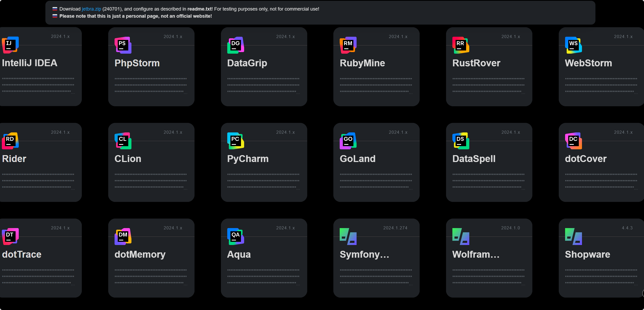The width and height of the screenshot is (644, 310).
Task: Click the GoLand GO logo icon
Action: 348,141
